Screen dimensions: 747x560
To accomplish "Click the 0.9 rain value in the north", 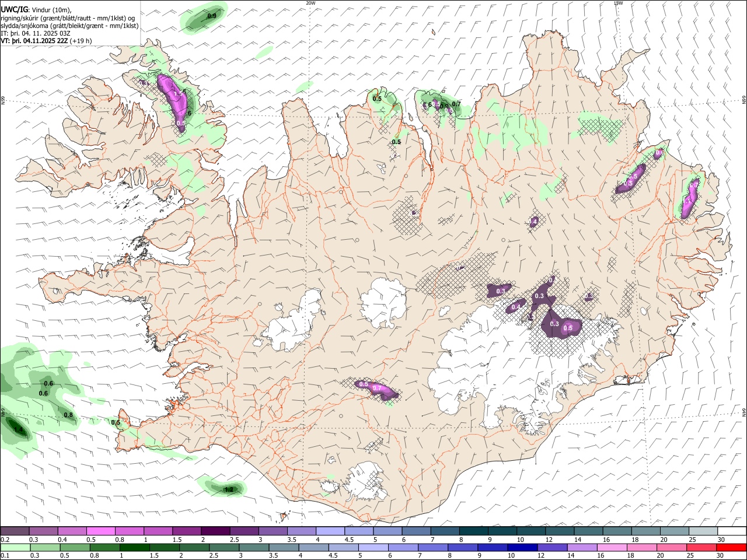I will 212,16.
